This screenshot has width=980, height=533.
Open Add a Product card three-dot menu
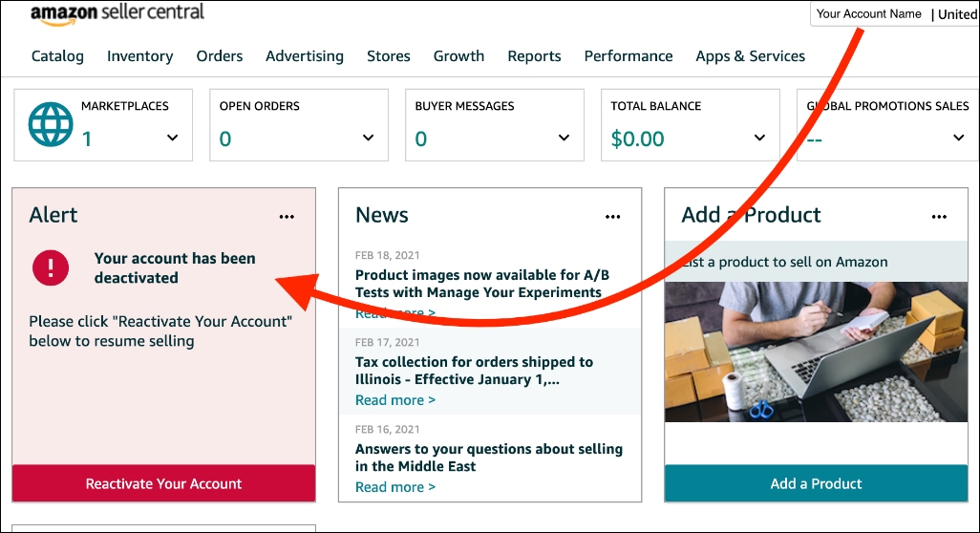coord(939,217)
